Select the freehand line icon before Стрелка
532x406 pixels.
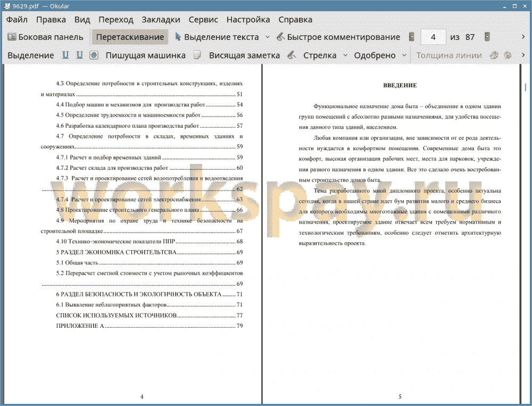(x=292, y=55)
